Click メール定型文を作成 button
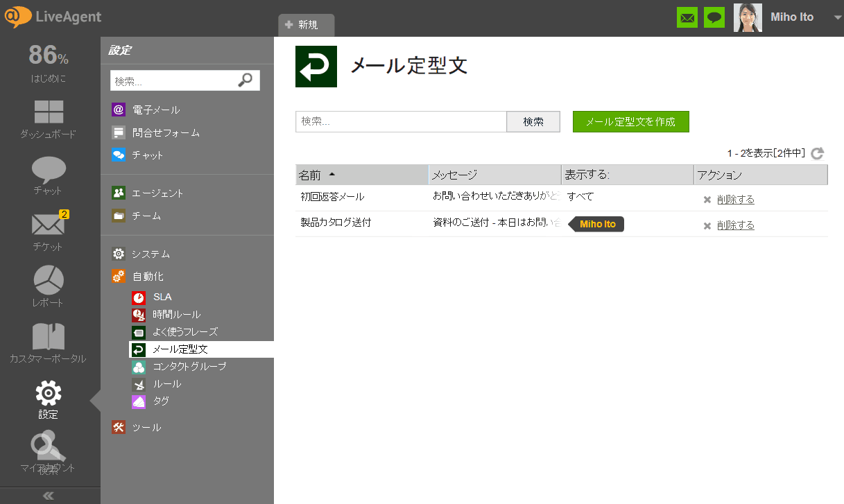The image size is (844, 504). coord(630,121)
